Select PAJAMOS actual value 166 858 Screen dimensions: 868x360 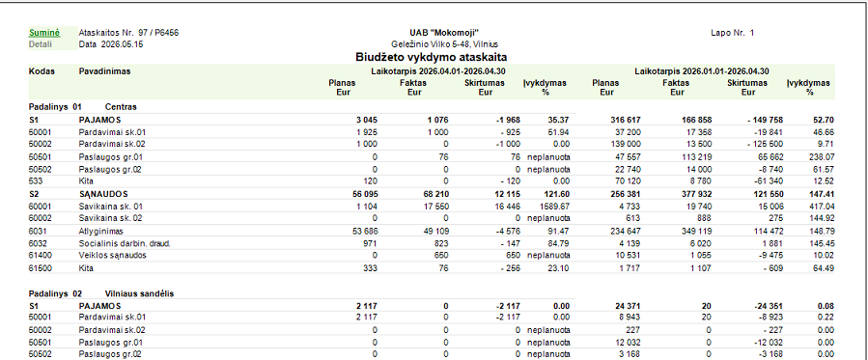click(695, 120)
